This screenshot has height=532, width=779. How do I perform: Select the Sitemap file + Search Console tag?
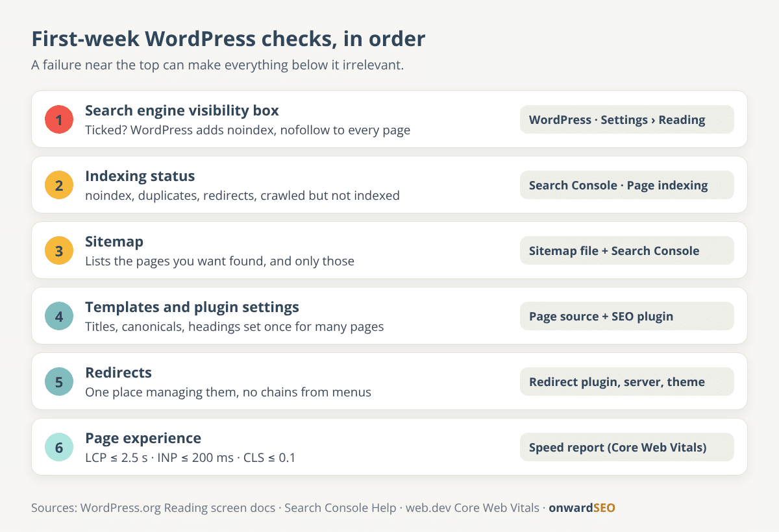[626, 250]
